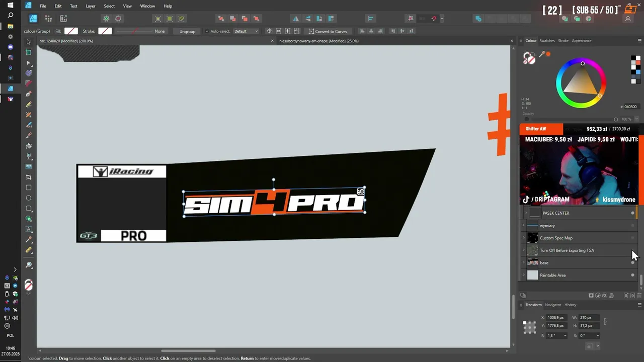The image size is (644, 362).
Task: Toggle visibility of base layer
Action: coord(632,262)
